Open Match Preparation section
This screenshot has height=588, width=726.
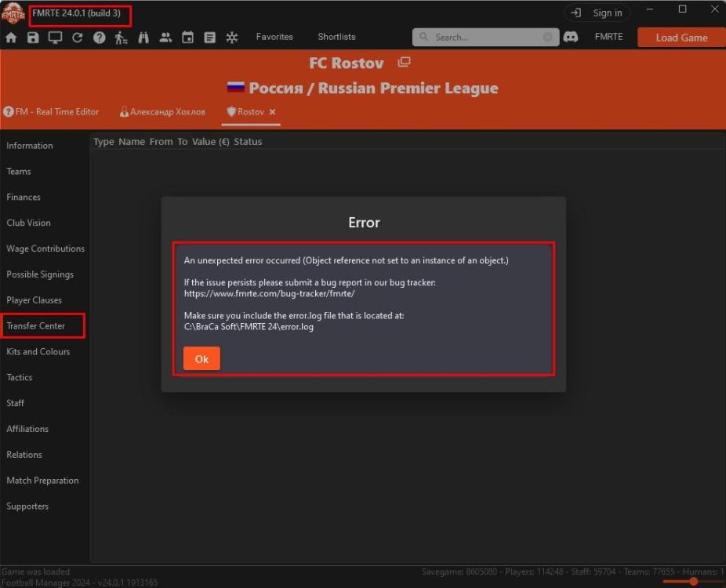click(x=42, y=481)
